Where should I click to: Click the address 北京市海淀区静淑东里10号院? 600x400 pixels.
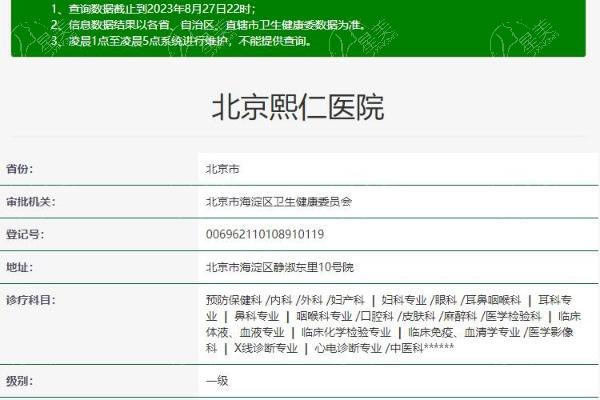coord(279,268)
